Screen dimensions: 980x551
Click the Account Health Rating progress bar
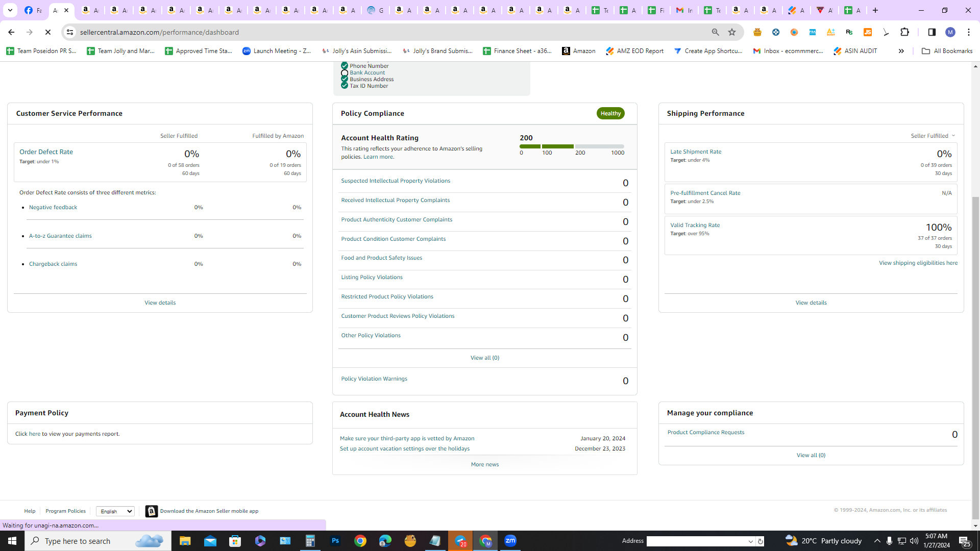point(572,146)
